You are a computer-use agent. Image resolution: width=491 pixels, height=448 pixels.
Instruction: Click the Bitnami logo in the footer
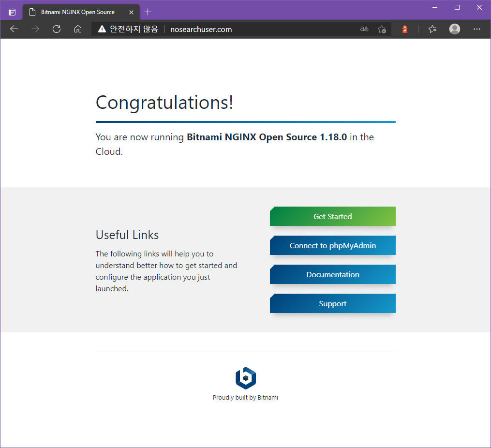246,378
